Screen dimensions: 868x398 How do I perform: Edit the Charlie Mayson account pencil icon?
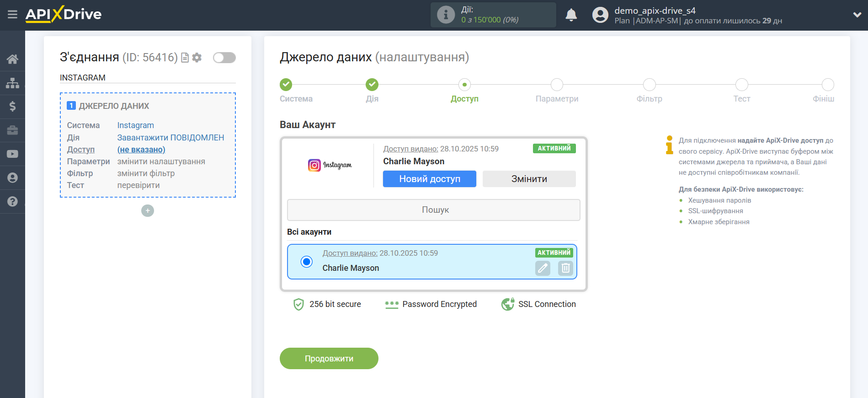pos(543,268)
